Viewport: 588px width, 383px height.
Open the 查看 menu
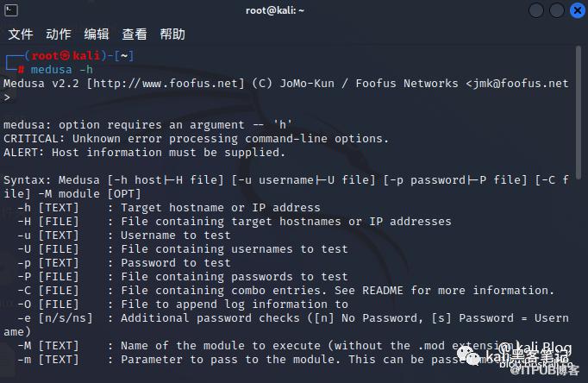click(x=134, y=35)
